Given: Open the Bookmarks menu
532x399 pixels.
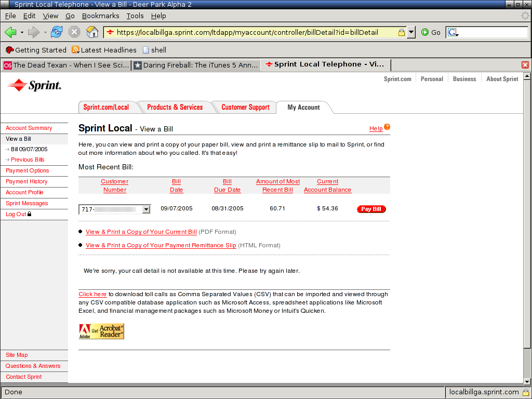Looking at the screenshot, I should coord(100,16).
